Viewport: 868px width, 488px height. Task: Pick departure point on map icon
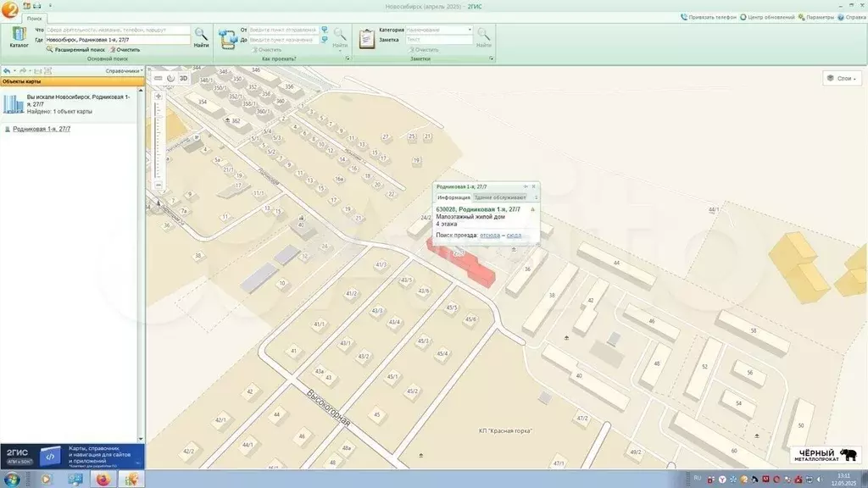tap(325, 30)
